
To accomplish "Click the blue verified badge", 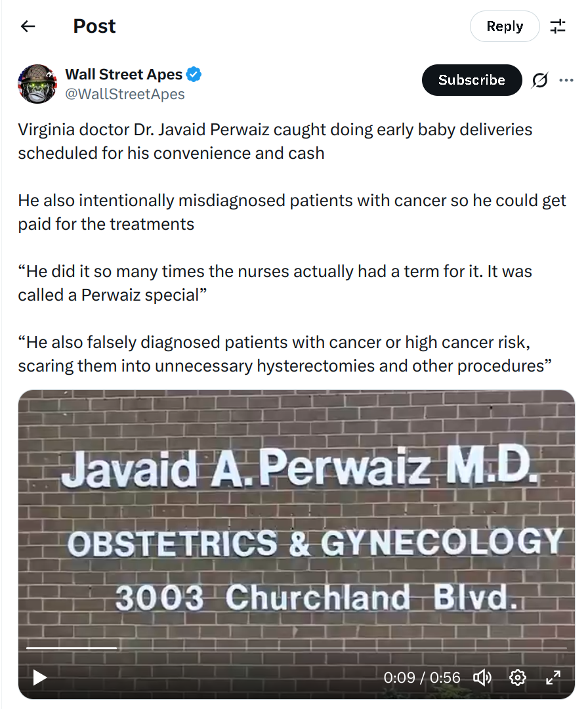I will point(194,74).
